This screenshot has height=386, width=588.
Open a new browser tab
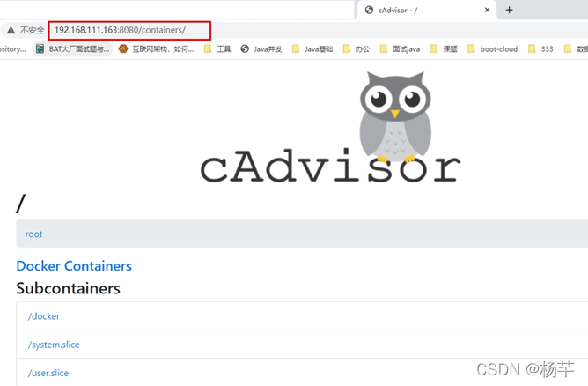(x=509, y=11)
